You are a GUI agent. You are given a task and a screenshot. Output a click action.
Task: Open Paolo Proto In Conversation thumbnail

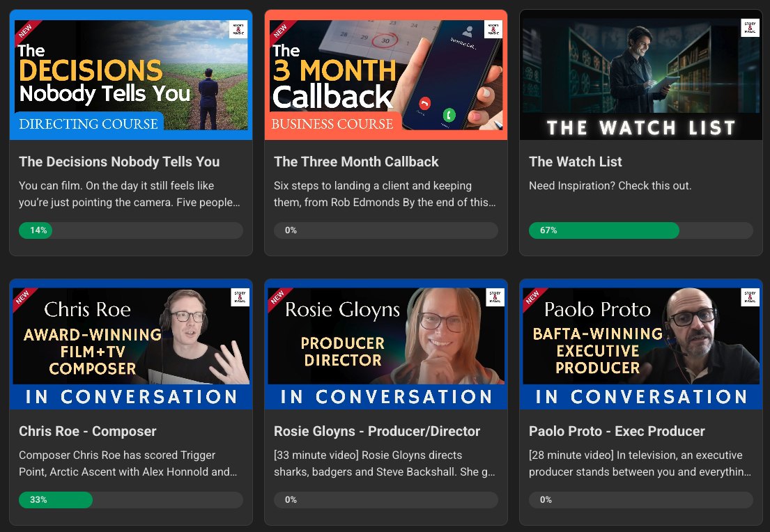tap(641, 344)
